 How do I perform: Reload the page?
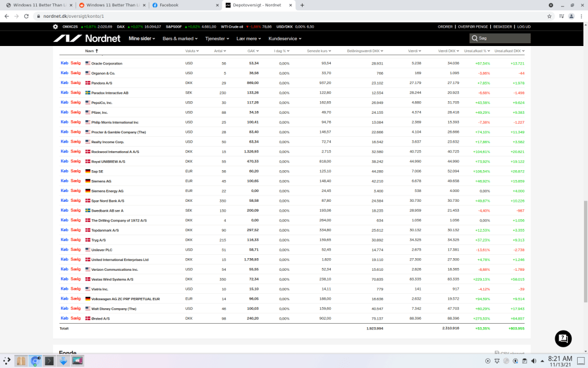point(28,16)
